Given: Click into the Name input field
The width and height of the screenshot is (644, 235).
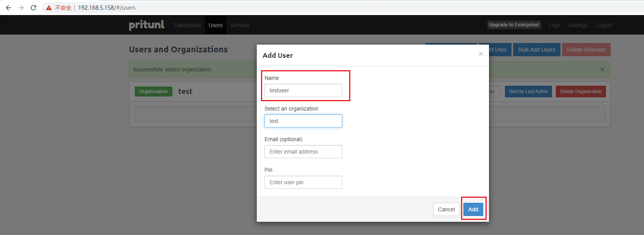Looking at the screenshot, I should (303, 90).
